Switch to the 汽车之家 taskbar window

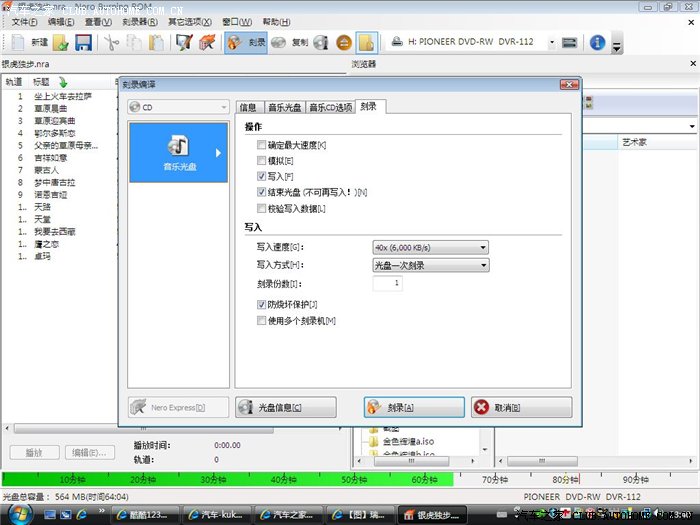(287, 515)
